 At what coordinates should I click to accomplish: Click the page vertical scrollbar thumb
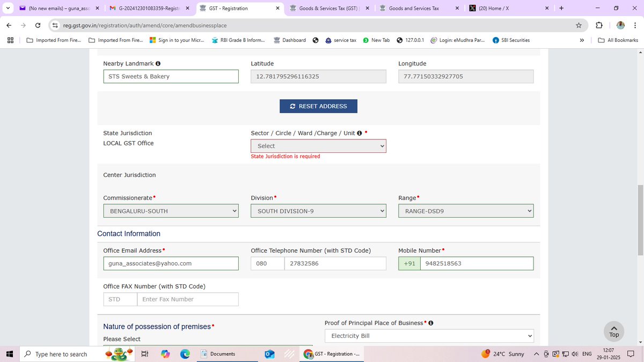(639, 220)
